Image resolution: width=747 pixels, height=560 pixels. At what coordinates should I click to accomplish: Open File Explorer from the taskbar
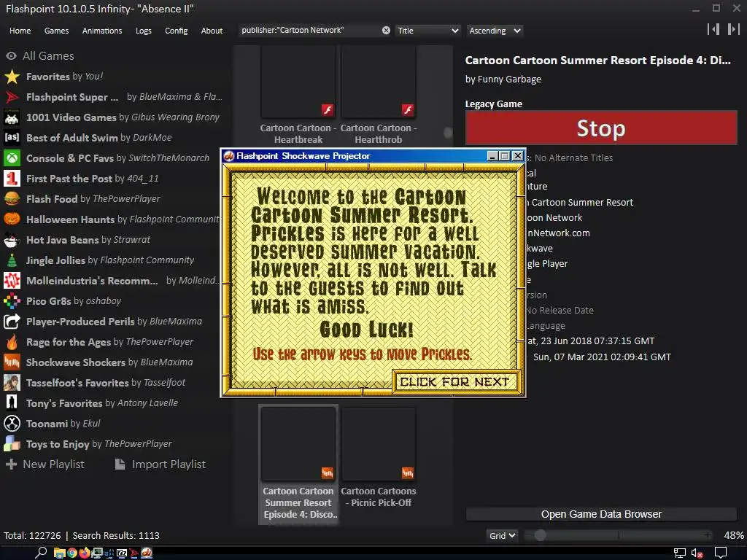[x=60, y=553]
